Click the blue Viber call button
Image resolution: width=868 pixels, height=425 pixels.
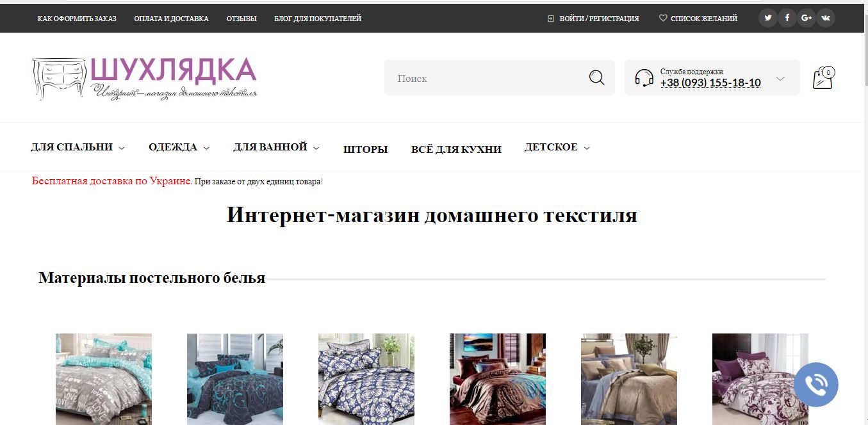click(816, 385)
